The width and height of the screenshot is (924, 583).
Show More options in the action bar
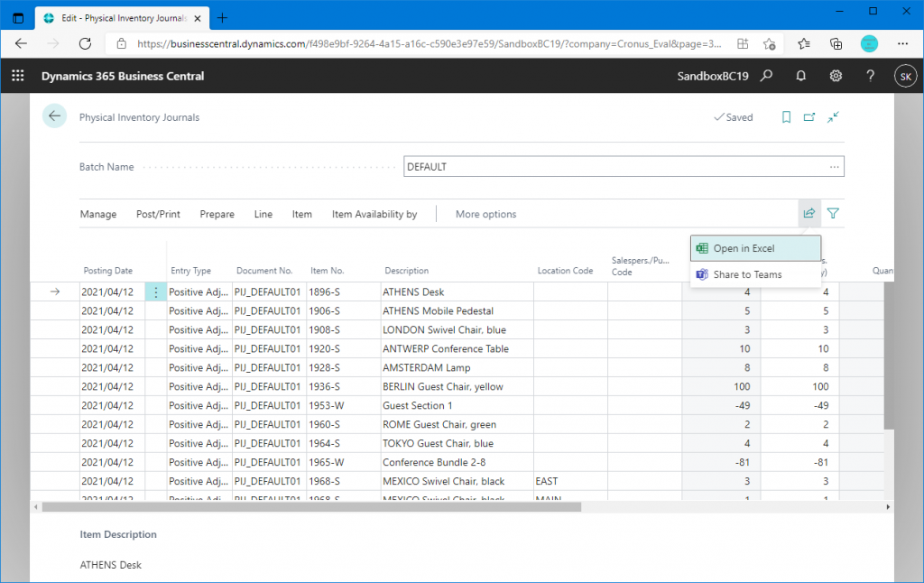pyautogui.click(x=485, y=214)
